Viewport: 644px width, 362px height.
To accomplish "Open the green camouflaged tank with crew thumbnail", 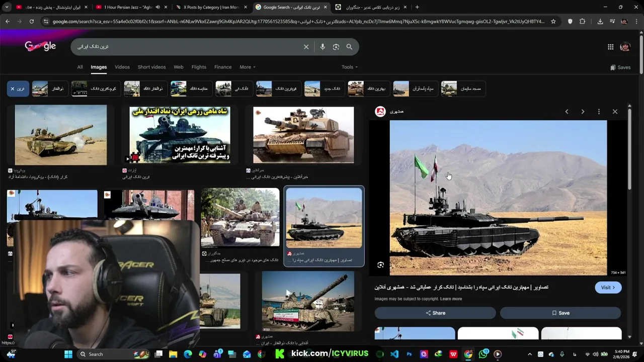I will click(240, 217).
